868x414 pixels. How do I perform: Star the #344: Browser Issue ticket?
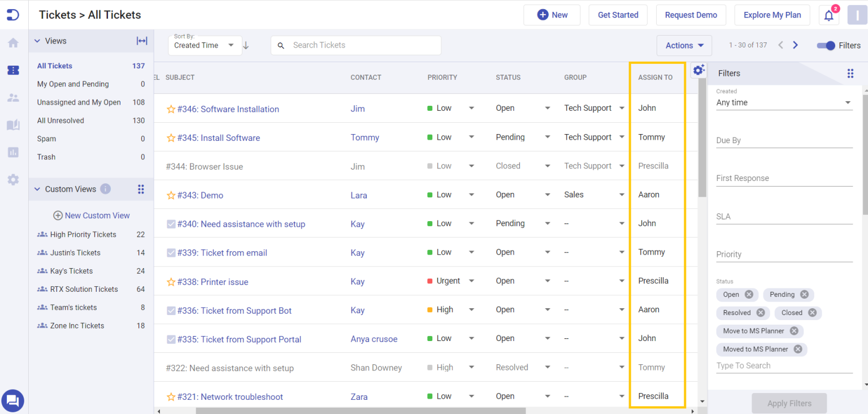click(171, 166)
